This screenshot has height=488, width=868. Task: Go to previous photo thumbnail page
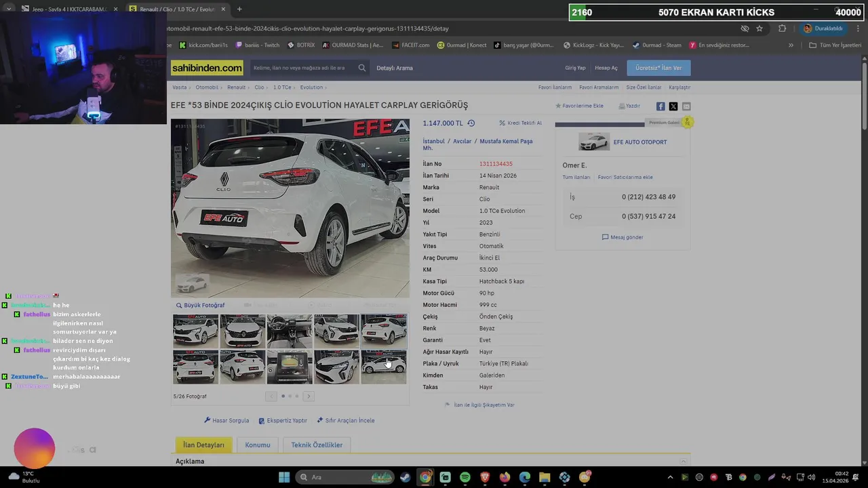(271, 396)
